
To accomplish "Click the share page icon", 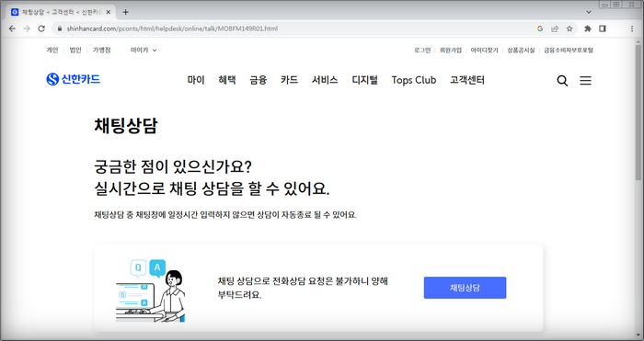I will pos(555,28).
